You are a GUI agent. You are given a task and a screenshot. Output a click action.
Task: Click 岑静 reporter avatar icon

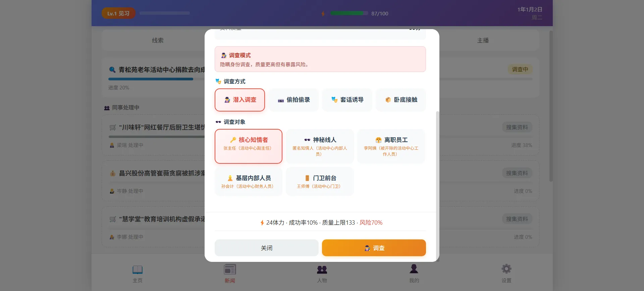click(112, 191)
